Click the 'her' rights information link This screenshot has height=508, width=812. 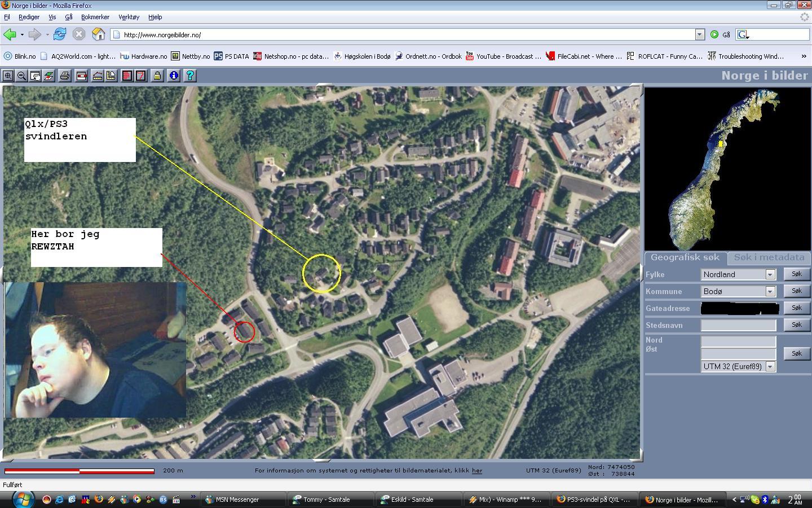coord(477,470)
